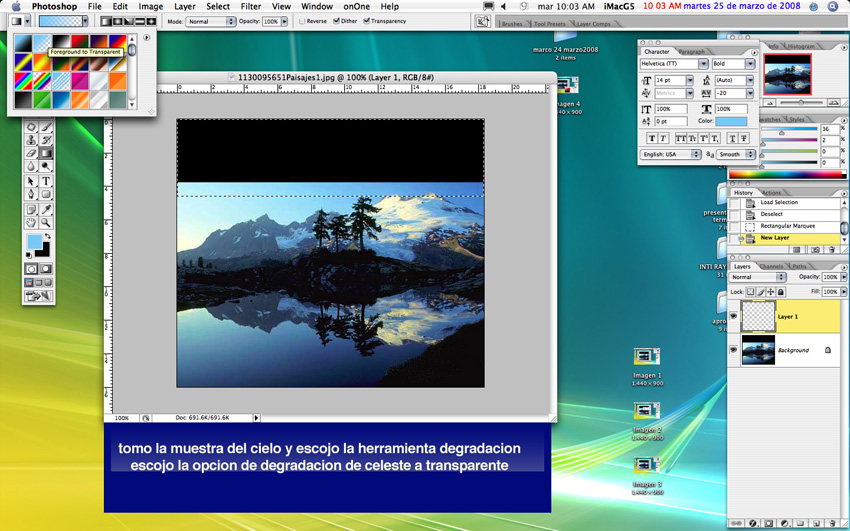The width and height of the screenshot is (850, 531).
Task: Select the Deselect history state
Action: [771, 214]
